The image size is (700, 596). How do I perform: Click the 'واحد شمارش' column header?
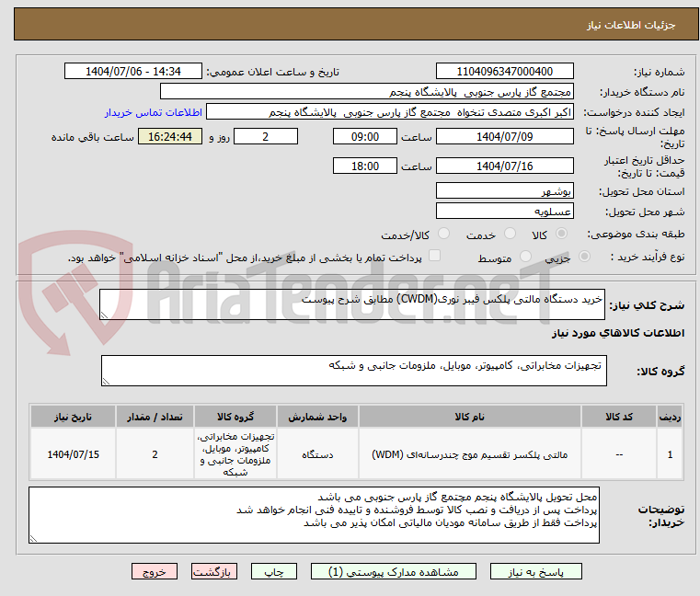(x=317, y=417)
